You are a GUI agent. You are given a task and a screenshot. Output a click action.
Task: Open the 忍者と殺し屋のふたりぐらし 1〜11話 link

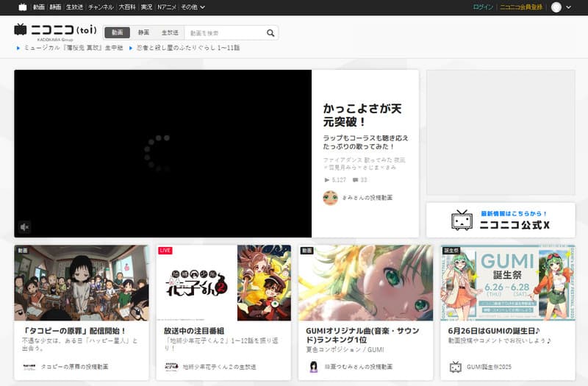click(x=188, y=48)
